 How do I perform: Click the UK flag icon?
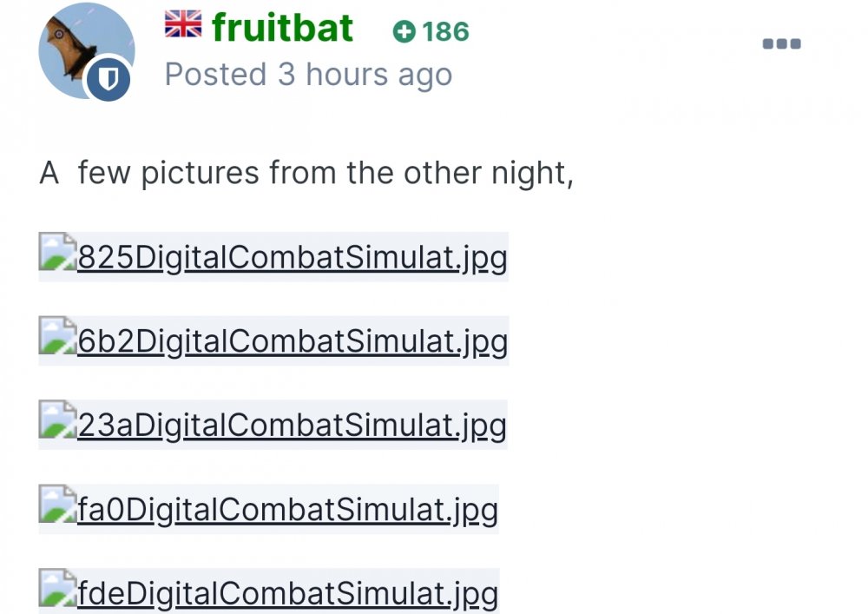pos(183,24)
